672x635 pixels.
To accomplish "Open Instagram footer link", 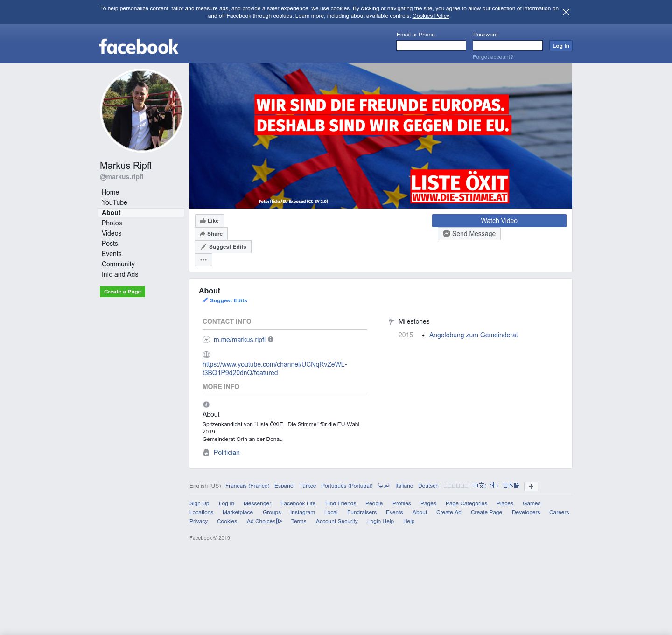I will pyautogui.click(x=302, y=512).
